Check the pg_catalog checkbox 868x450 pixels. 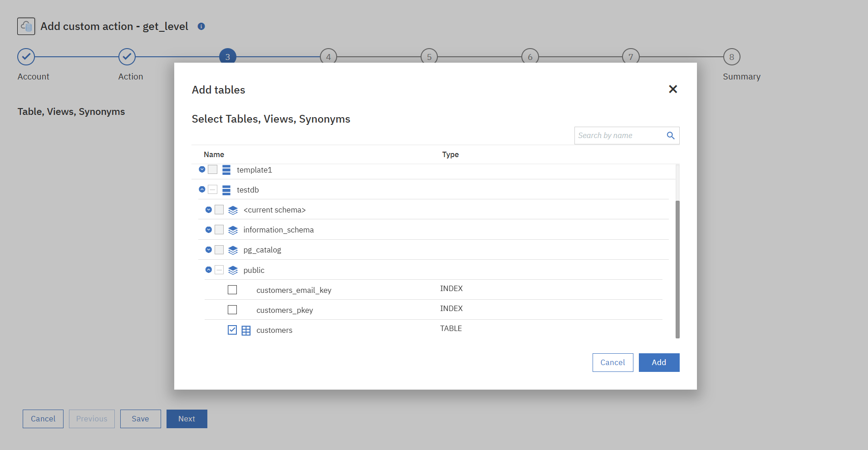tap(219, 249)
